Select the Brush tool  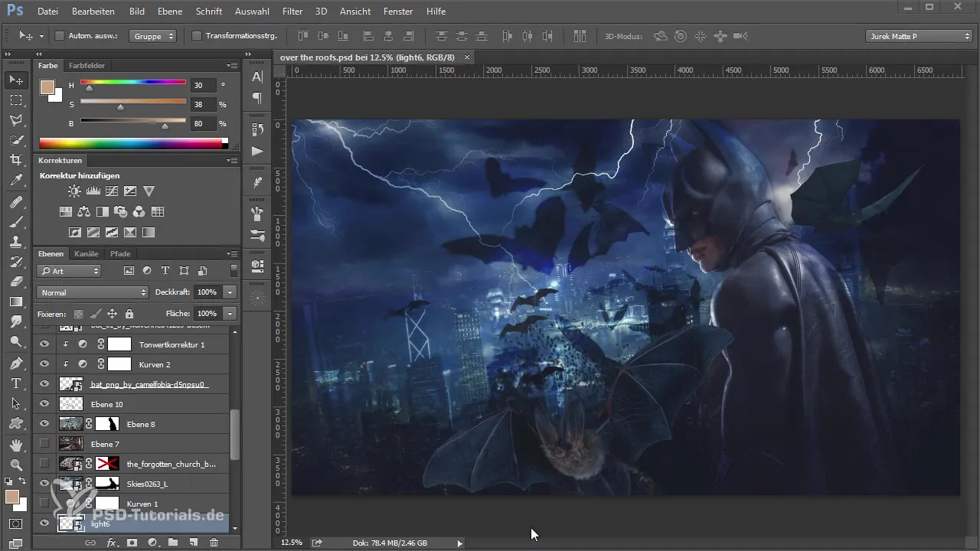(x=16, y=221)
